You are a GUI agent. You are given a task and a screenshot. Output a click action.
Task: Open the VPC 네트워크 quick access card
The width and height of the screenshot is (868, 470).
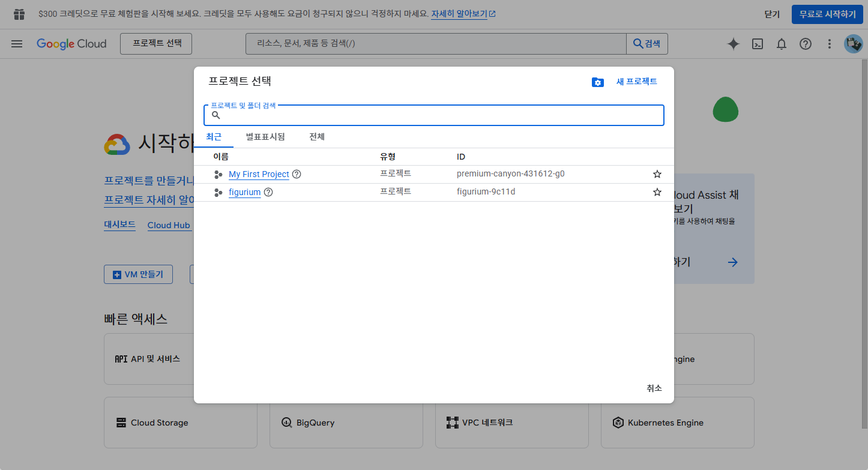[x=512, y=423]
